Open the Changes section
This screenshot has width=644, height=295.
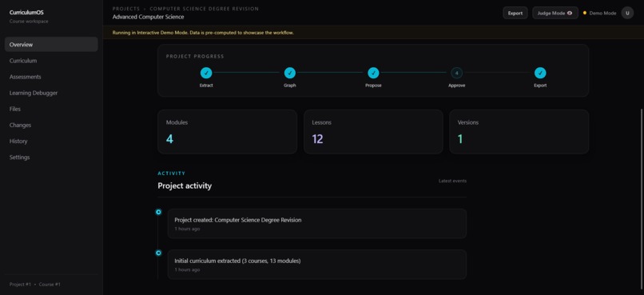click(51, 125)
